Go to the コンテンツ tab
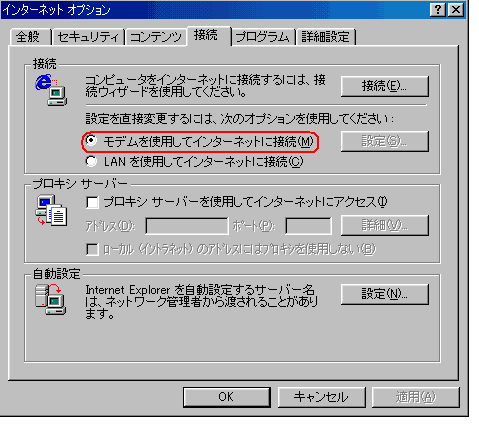Screen dimensions: 479x426 (x=156, y=37)
